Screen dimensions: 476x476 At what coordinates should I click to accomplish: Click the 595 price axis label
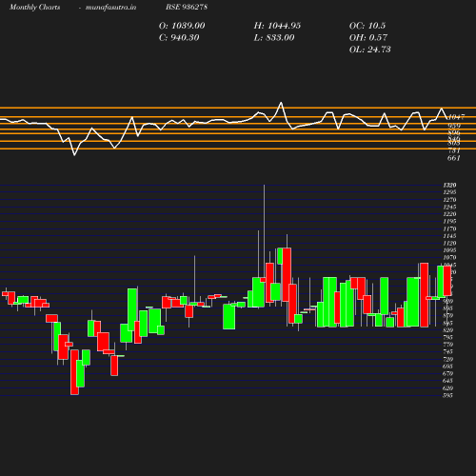click(447, 395)
